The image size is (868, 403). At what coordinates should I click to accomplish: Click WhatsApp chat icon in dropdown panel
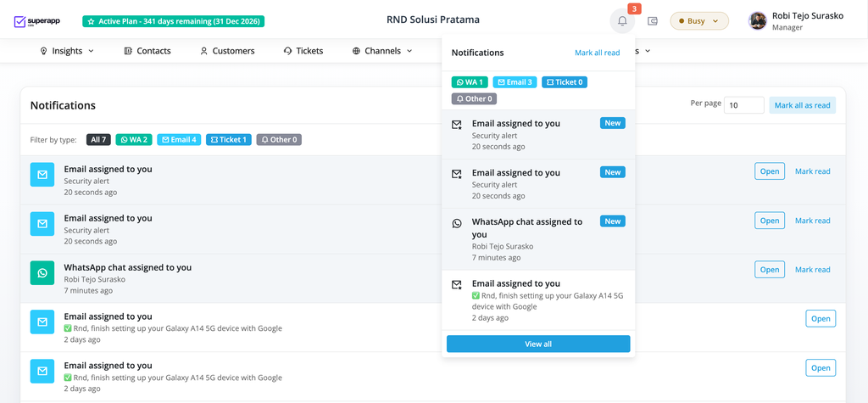457,223
